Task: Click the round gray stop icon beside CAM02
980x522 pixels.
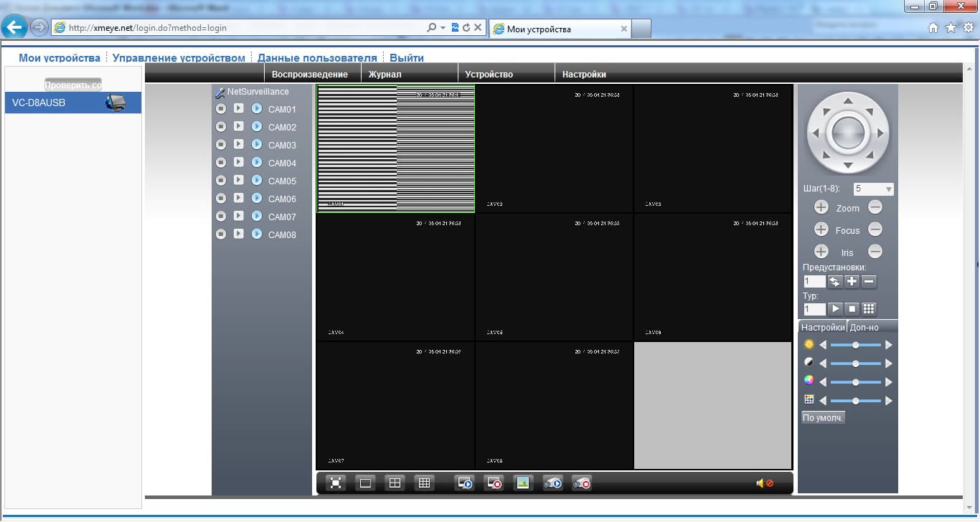Action: (x=221, y=127)
